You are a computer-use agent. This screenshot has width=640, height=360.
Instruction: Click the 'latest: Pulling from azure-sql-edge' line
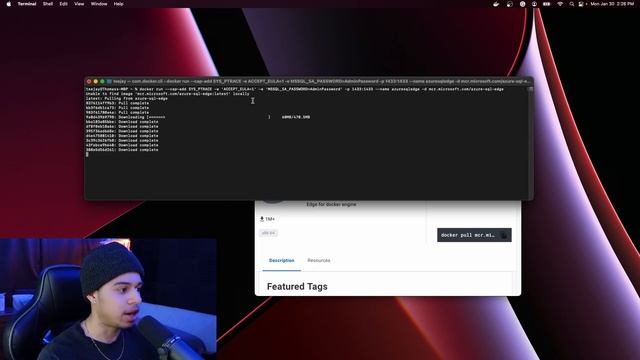click(127, 98)
